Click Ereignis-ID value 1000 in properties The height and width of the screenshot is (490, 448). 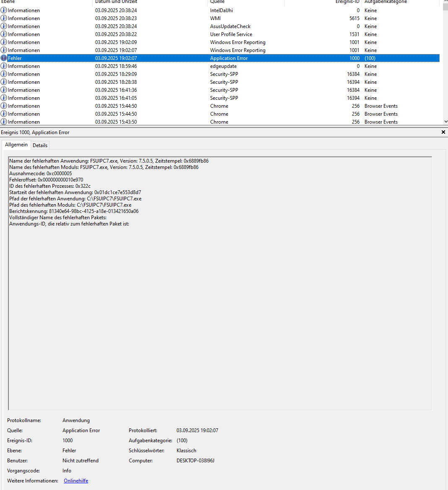[x=68, y=440]
